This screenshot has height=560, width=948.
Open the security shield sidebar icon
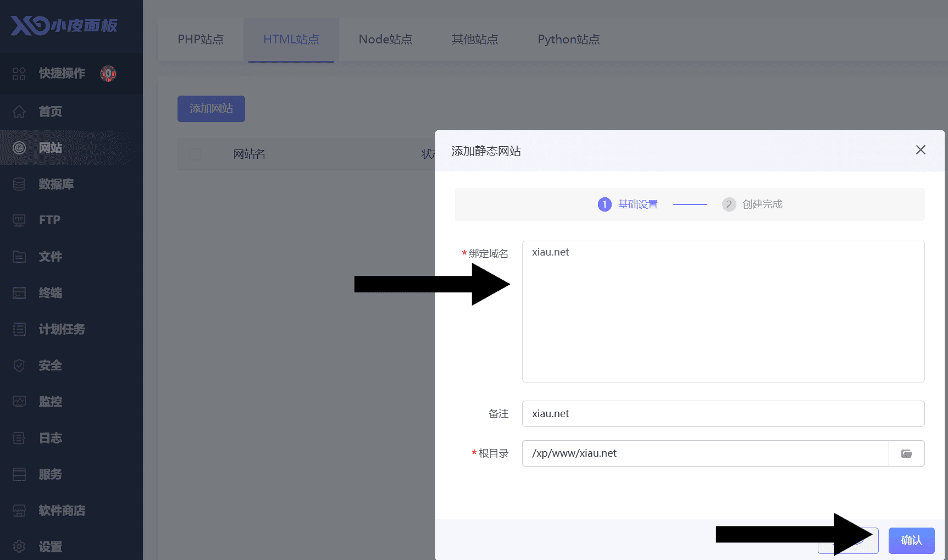(x=19, y=365)
